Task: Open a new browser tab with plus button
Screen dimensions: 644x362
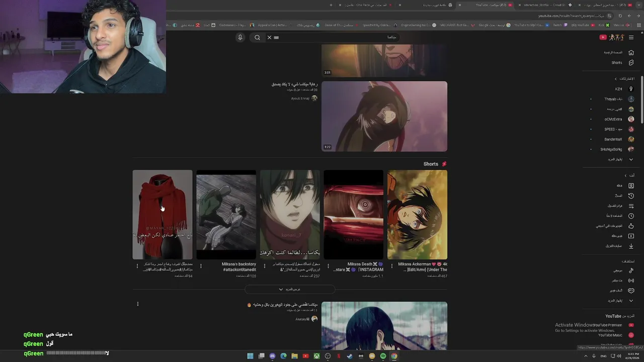Action: coord(331,5)
